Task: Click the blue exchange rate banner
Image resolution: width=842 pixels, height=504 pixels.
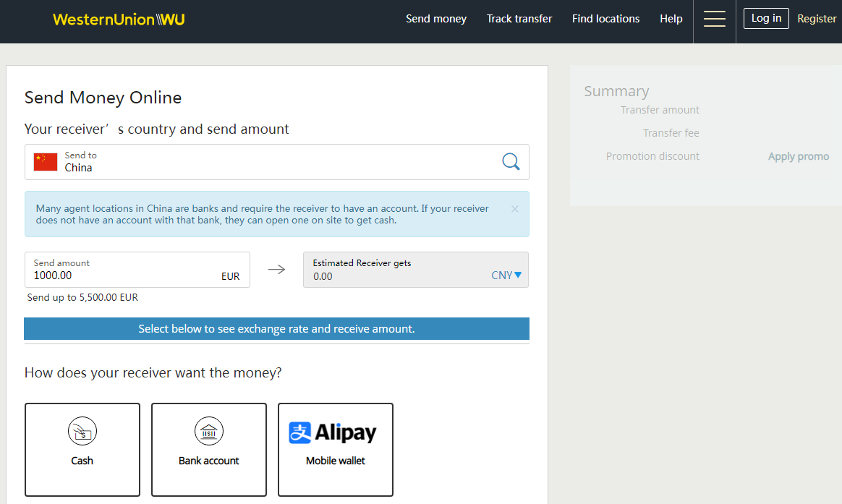Action: pos(276,328)
